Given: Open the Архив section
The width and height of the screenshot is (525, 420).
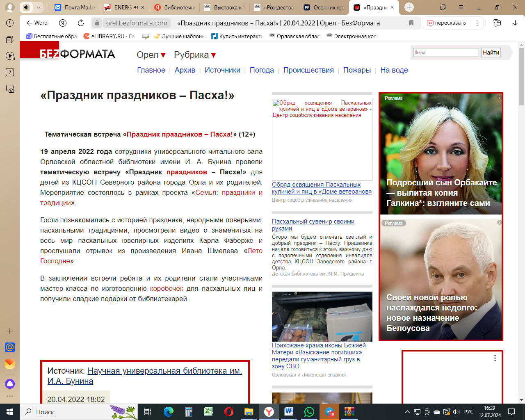Looking at the screenshot, I should [x=185, y=70].
